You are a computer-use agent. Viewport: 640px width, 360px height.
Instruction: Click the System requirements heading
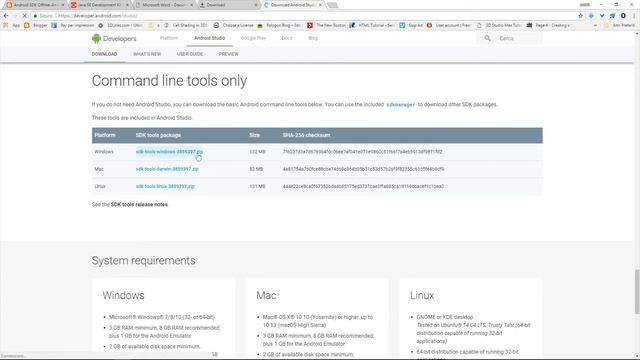(x=144, y=260)
